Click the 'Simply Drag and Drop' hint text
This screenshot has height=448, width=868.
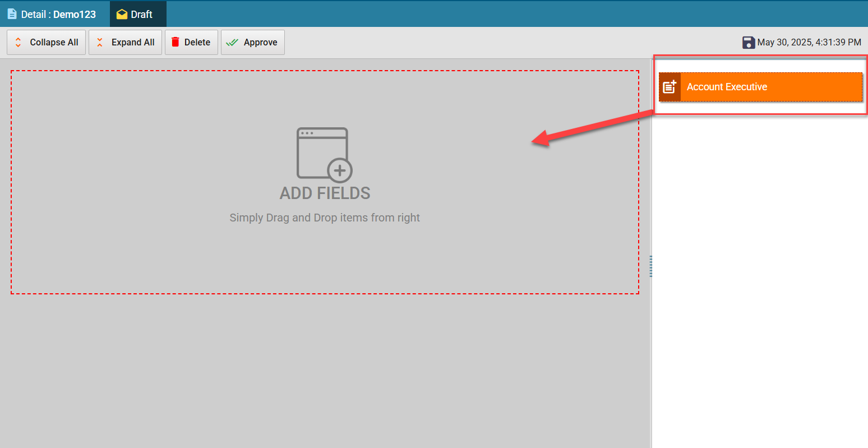325,218
